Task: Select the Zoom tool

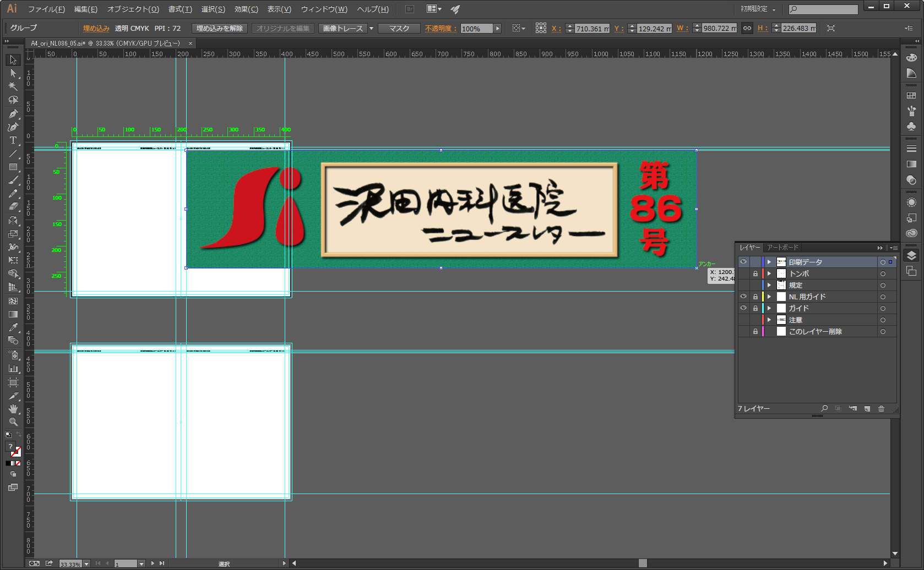Action: [13, 422]
